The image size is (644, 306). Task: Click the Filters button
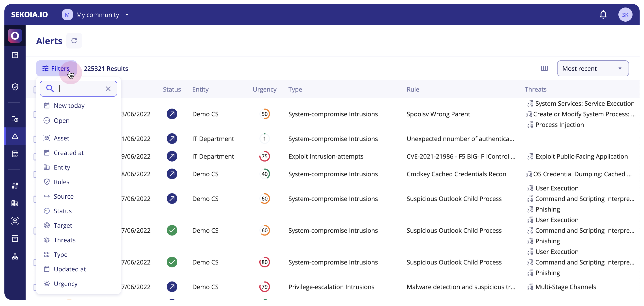56,68
